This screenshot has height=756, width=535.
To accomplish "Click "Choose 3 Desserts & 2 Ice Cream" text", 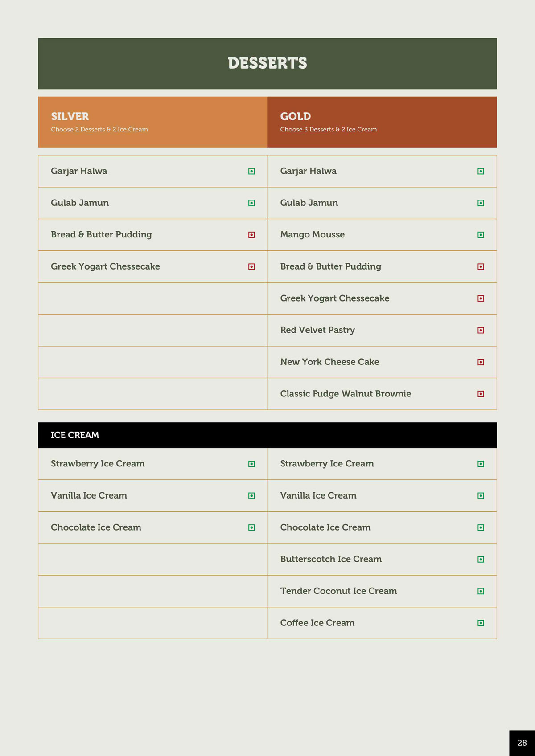I will coord(329,130).
